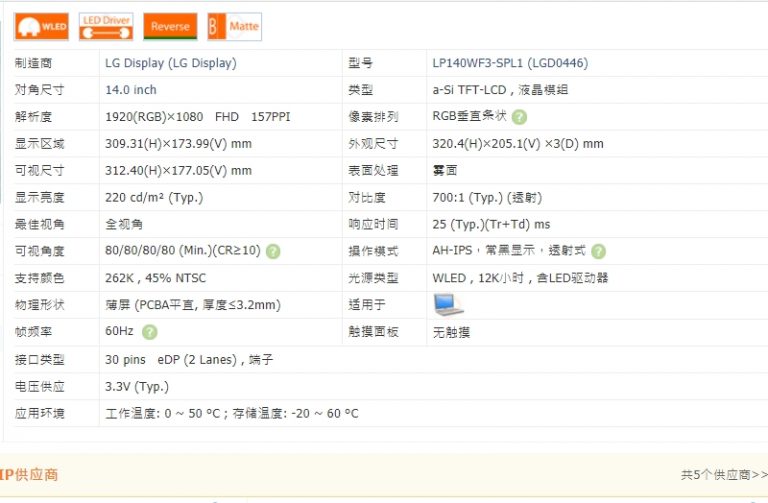Select operating temperature value 工作温度: 0 ~ 50 °C
Screen dimensions: 768x503
pyautogui.click(x=162, y=414)
